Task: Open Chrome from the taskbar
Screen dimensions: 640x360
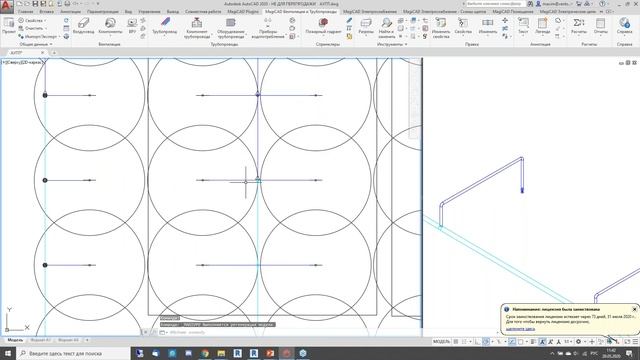Action: pyautogui.click(x=204, y=353)
